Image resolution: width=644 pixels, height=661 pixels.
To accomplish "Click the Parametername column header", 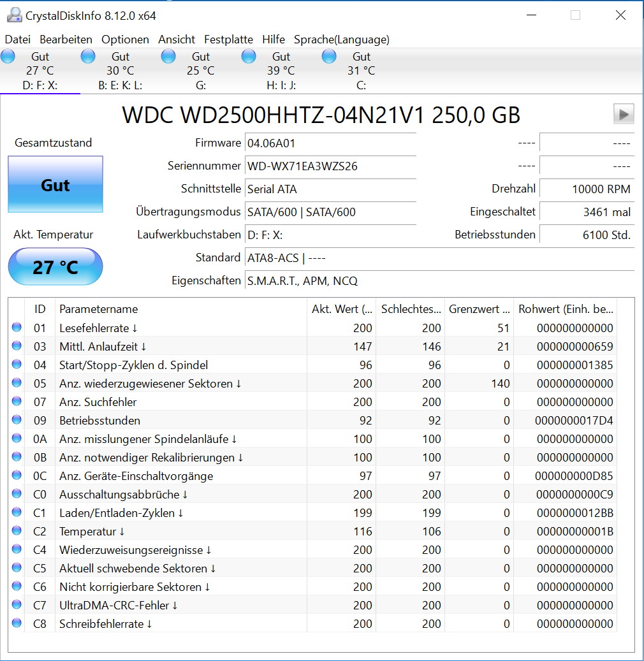I will (x=181, y=309).
